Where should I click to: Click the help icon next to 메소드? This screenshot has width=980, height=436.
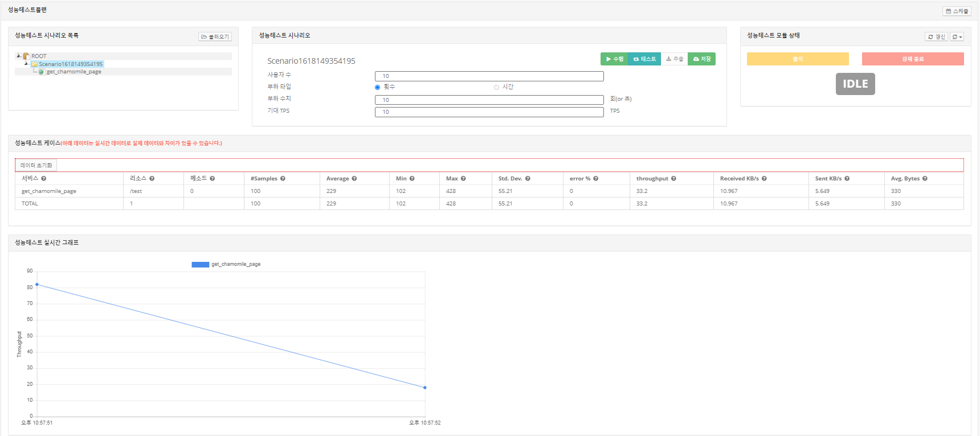tap(213, 179)
